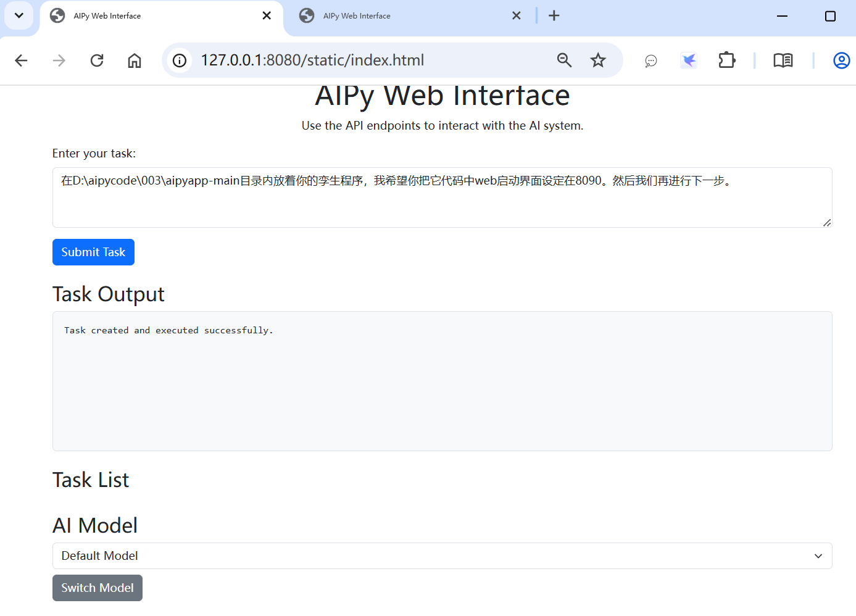
Task: Select the first AIPy Web Interface tab
Action: (162, 16)
